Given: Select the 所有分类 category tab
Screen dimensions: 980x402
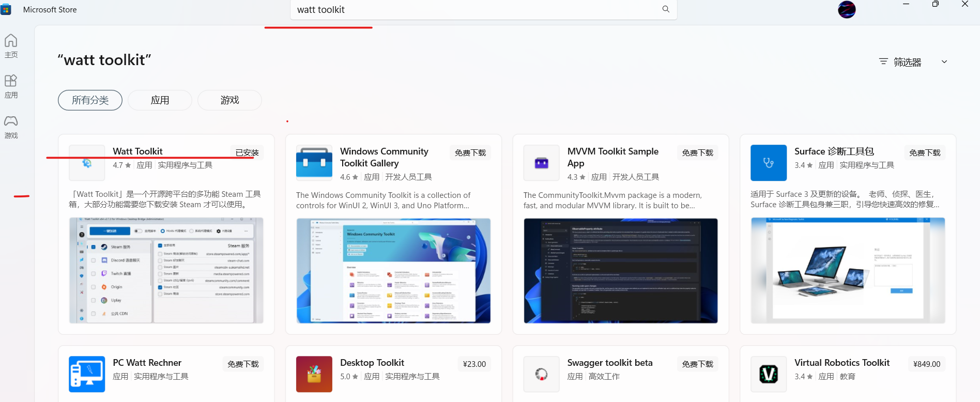Looking at the screenshot, I should 90,100.
